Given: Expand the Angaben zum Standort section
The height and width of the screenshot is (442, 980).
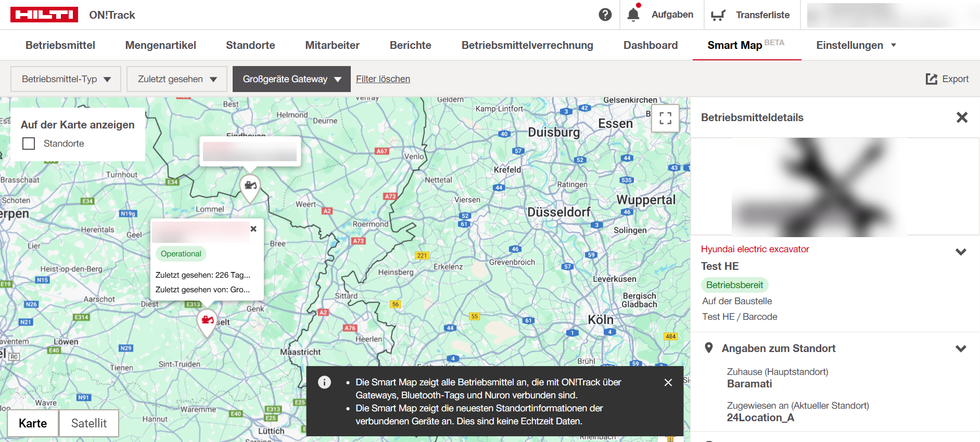Looking at the screenshot, I should 961,348.
